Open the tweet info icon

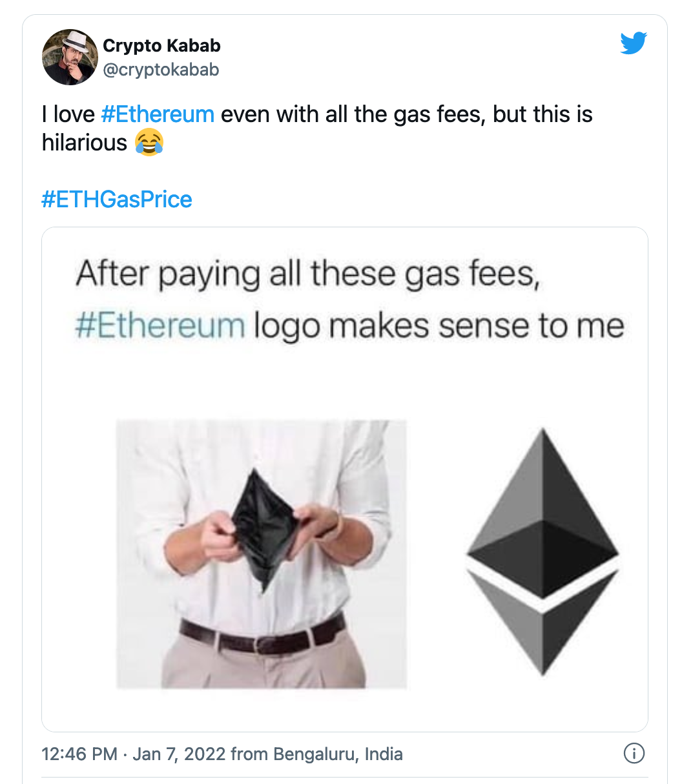pos(634,753)
